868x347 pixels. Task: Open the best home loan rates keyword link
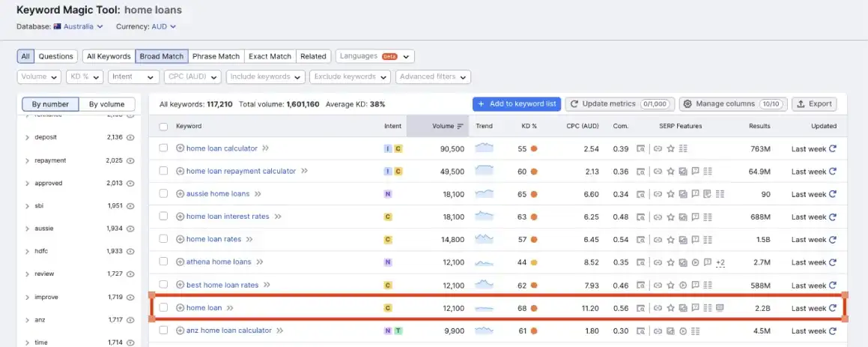tap(222, 285)
